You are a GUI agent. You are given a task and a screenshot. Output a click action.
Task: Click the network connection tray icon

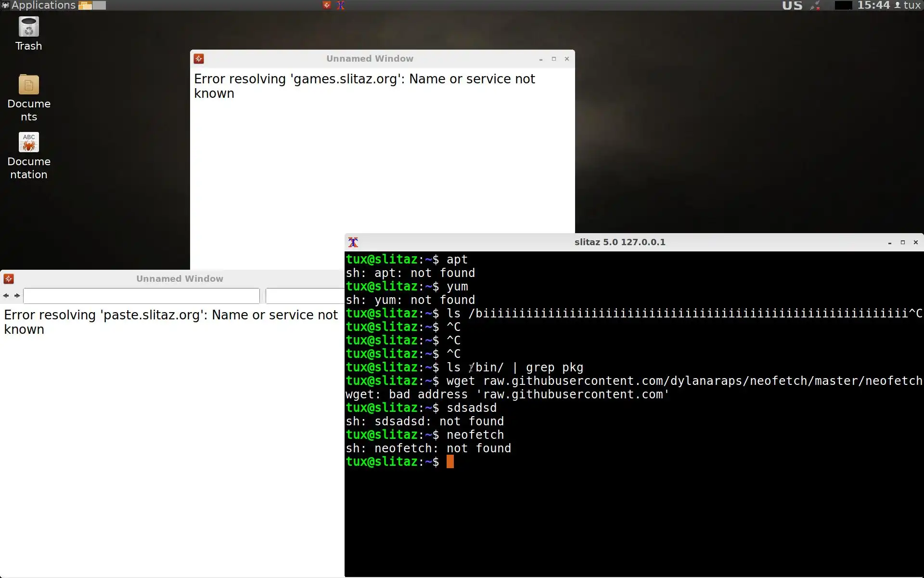tap(815, 6)
